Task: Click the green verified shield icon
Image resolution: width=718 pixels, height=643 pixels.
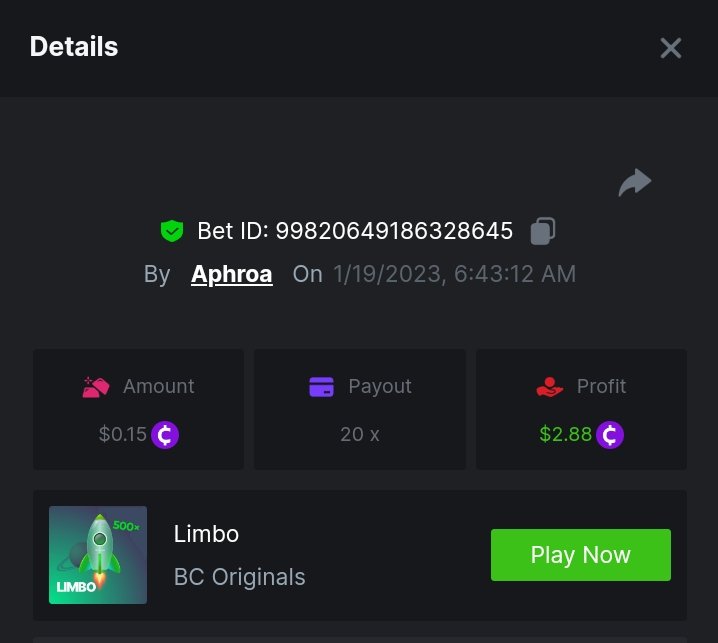Action: point(172,231)
